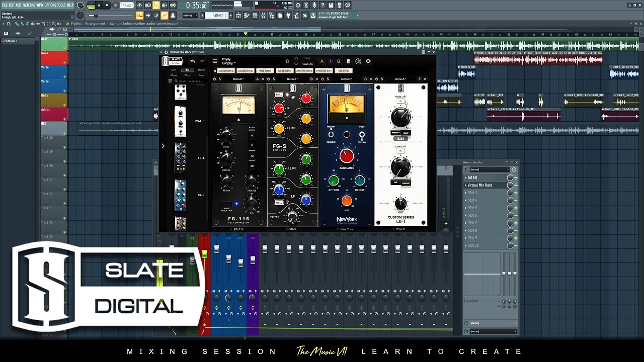This screenshot has width=644, height=362.
Task: Toggle the HIGH LIFT IN button
Action: click(400, 101)
